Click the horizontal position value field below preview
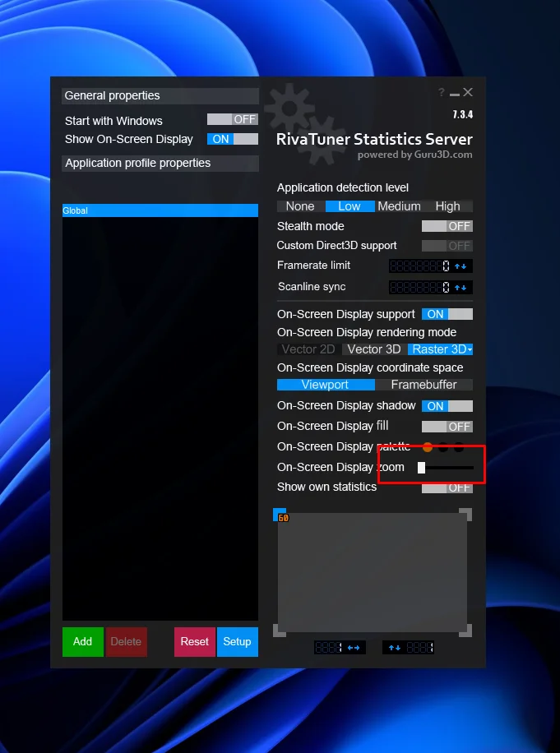 coord(329,648)
